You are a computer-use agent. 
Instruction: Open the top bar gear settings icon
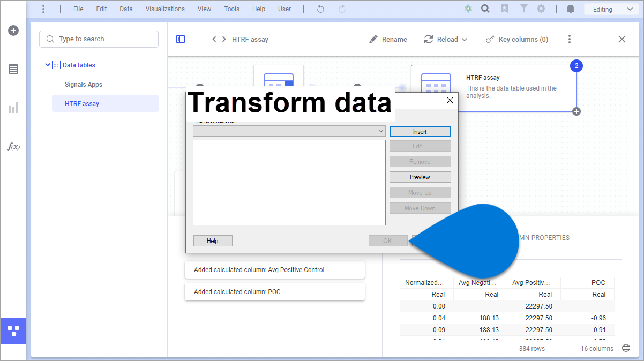click(541, 9)
